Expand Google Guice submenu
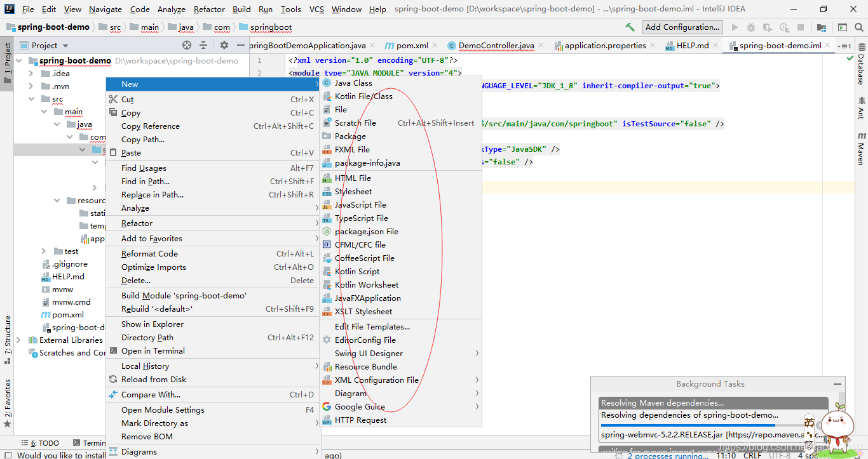 400,407
